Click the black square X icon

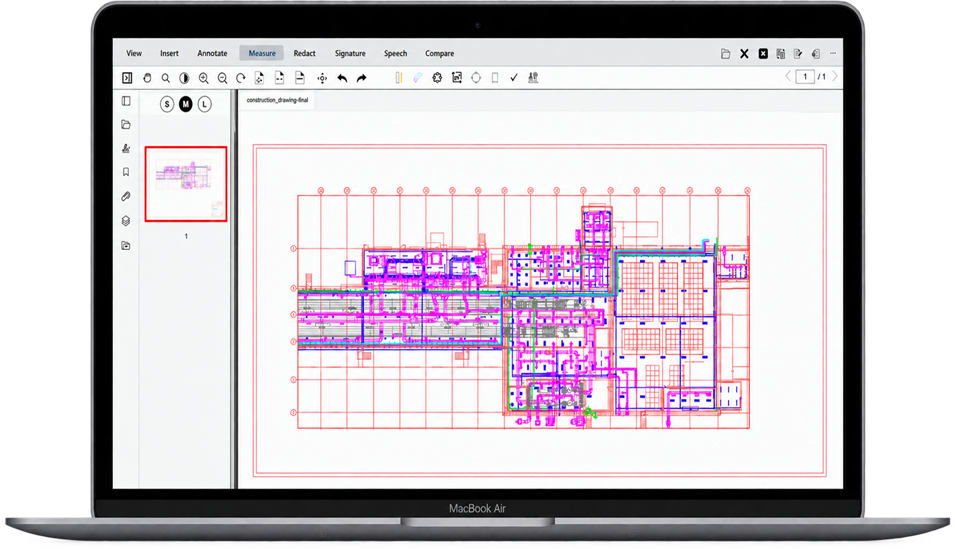pyautogui.click(x=763, y=54)
